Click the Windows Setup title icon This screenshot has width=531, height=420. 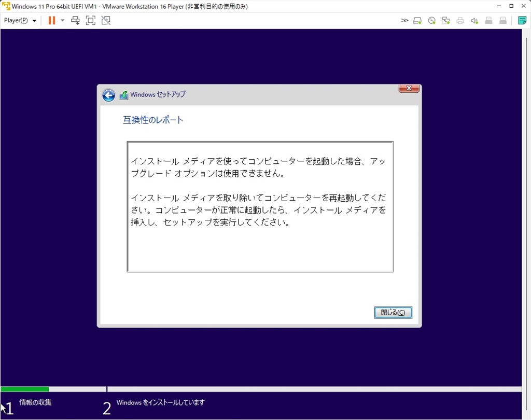tap(124, 95)
